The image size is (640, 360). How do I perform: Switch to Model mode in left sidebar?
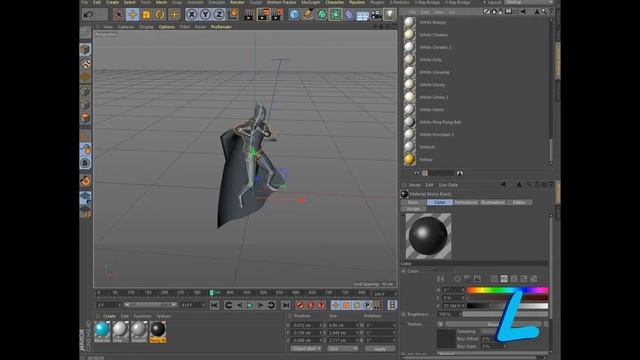tap(85, 50)
